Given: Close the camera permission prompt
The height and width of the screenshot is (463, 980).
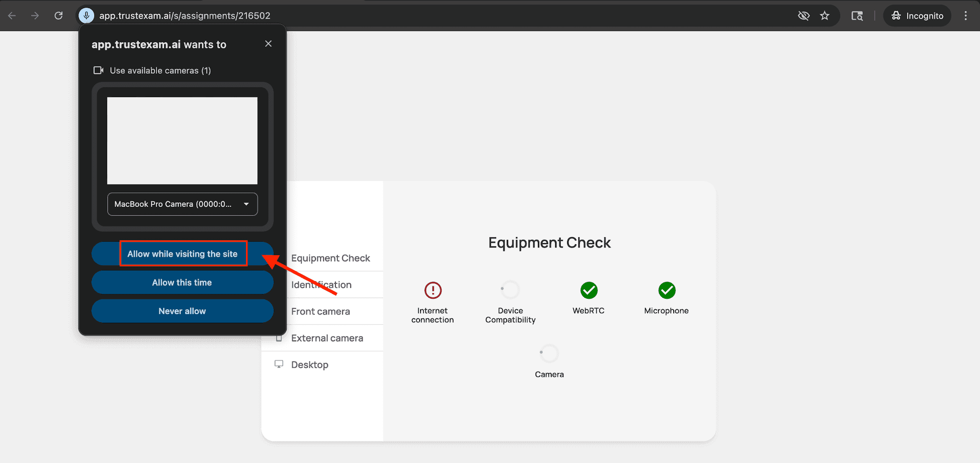Looking at the screenshot, I should click(268, 44).
